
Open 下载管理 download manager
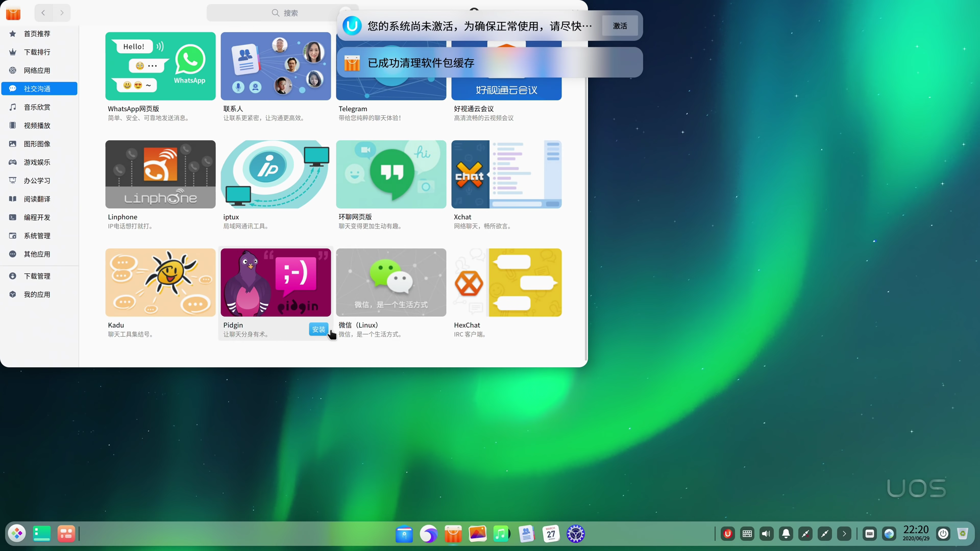[39, 276]
